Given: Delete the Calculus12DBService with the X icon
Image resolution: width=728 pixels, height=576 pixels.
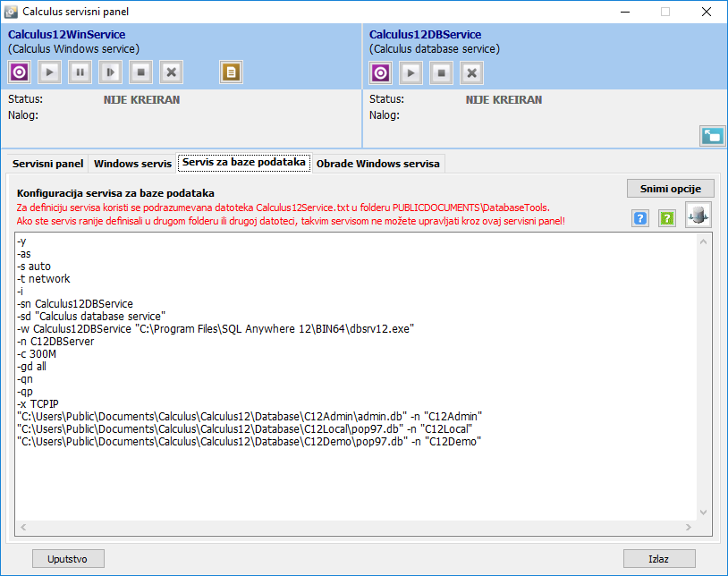Looking at the screenshot, I should 472,72.
